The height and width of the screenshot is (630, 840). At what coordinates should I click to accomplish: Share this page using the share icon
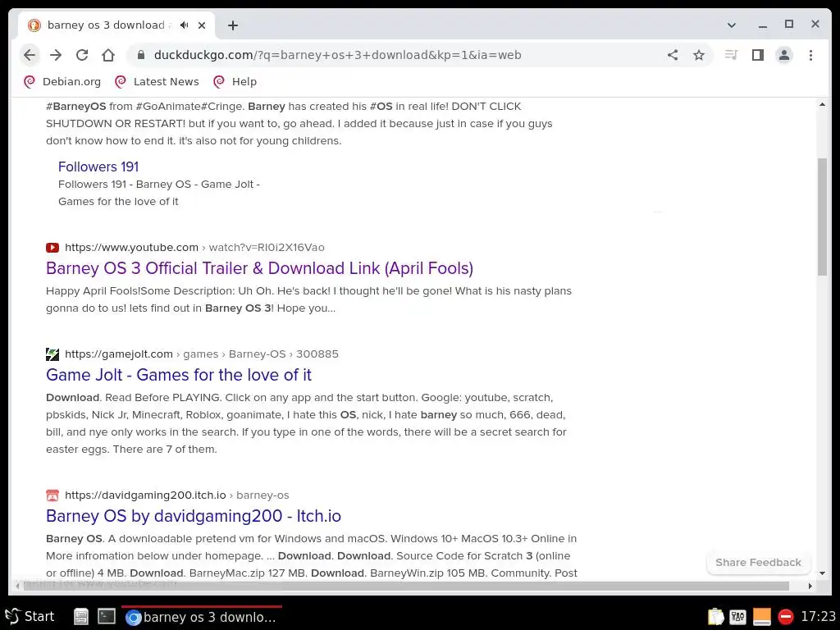click(673, 55)
